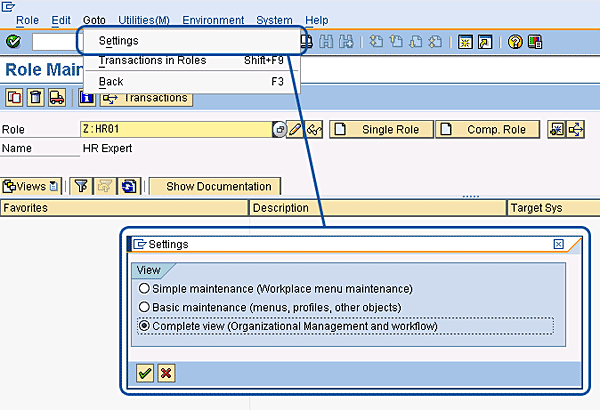Click the Show Documentation button
This screenshot has height=410, width=600.
[x=215, y=186]
